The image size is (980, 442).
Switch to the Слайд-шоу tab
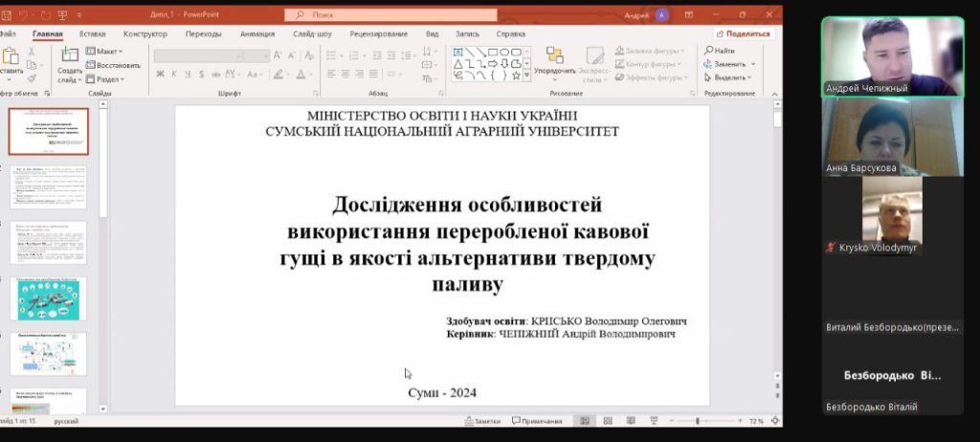tap(313, 33)
